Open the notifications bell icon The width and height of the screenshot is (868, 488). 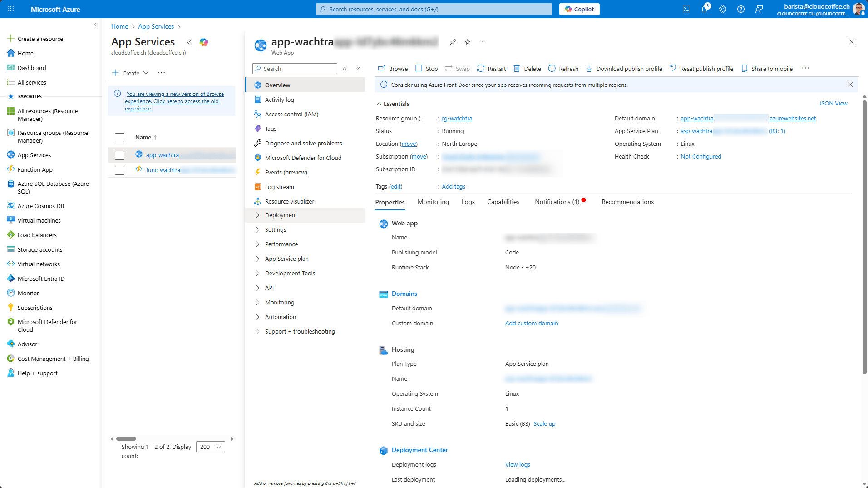(x=704, y=9)
